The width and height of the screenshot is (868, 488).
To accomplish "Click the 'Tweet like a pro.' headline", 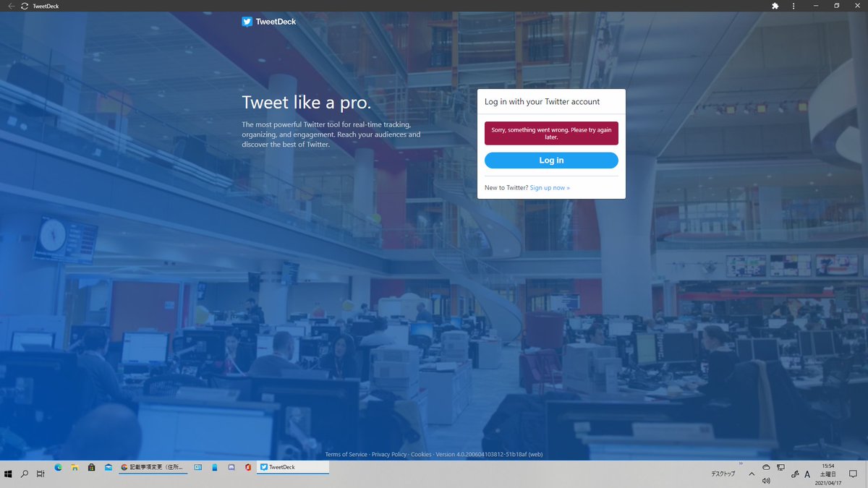I will click(x=306, y=103).
